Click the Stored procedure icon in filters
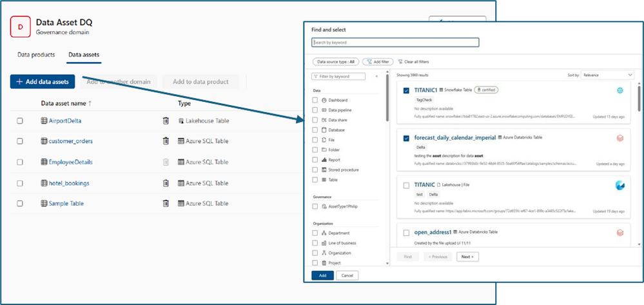Screen dimensions: 644x305 pos(324,170)
